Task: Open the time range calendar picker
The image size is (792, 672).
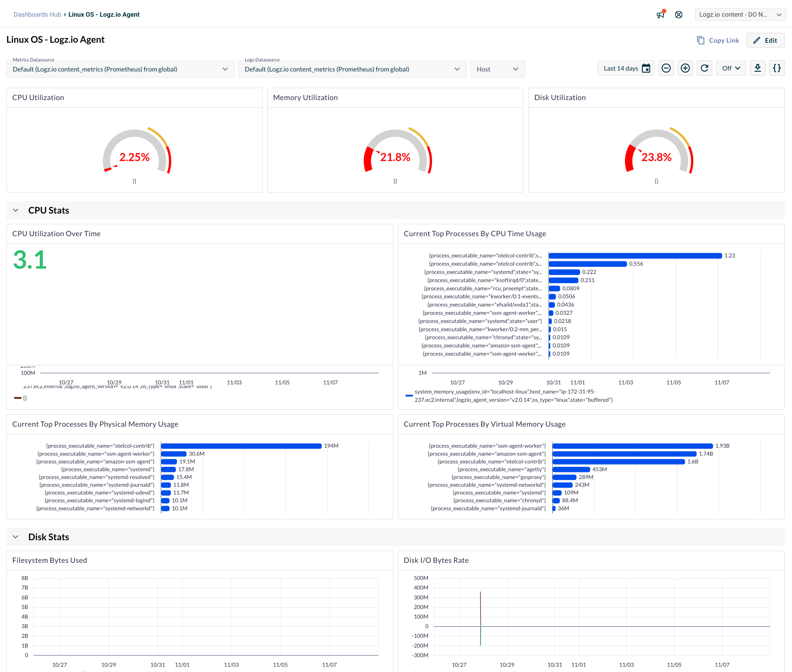Action: pyautogui.click(x=646, y=68)
